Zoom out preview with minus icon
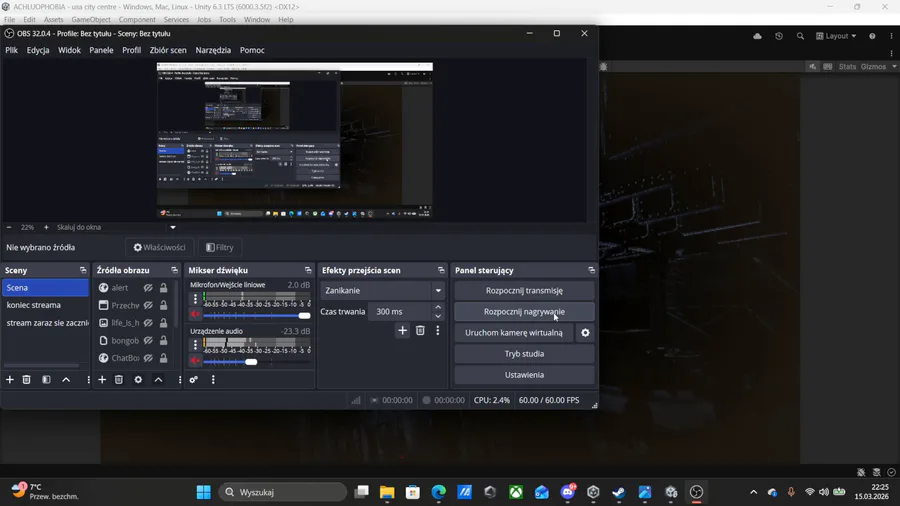This screenshot has height=506, width=900. point(9,227)
